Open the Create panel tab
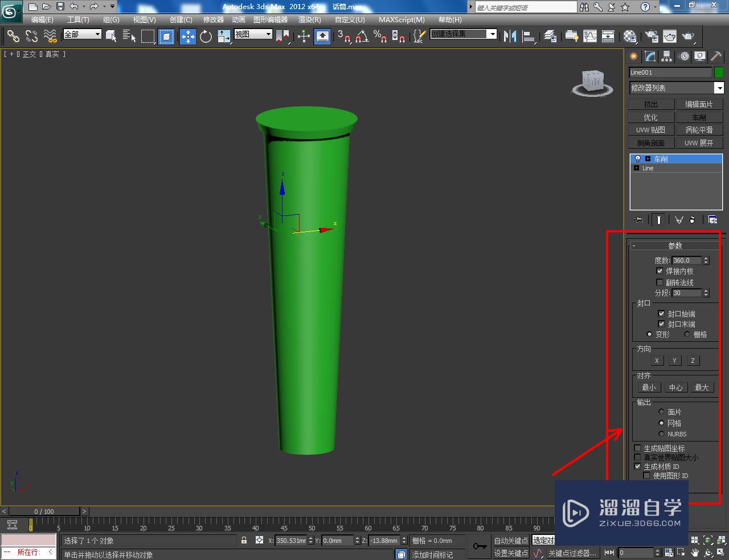The width and height of the screenshot is (729, 560). click(x=634, y=56)
